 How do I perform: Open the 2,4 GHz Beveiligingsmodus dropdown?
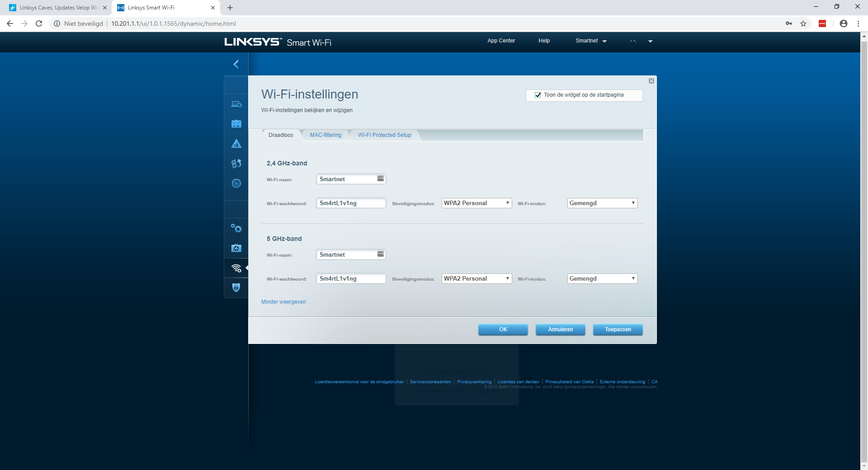pos(476,203)
